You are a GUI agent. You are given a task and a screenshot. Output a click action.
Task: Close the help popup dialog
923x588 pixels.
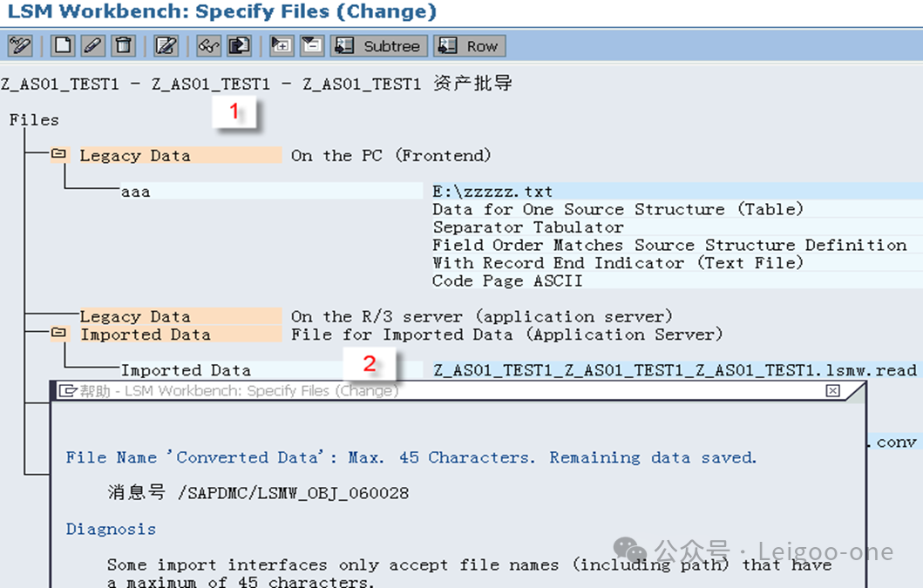pyautogui.click(x=832, y=391)
